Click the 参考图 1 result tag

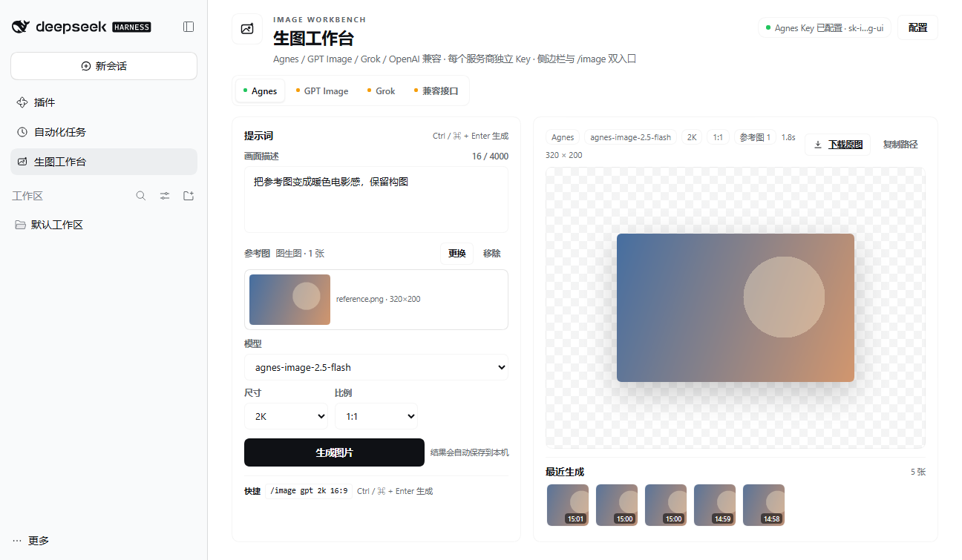coord(755,137)
